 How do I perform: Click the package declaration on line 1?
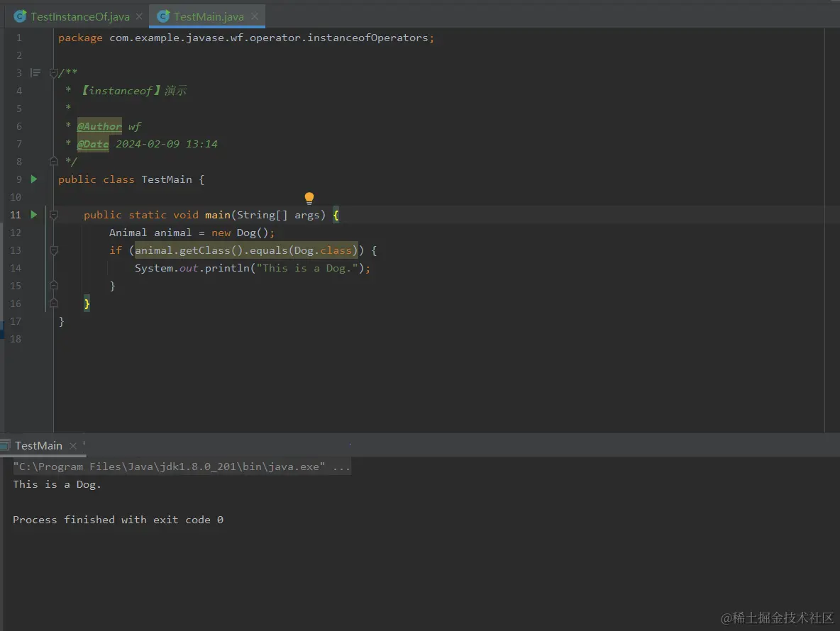click(246, 38)
